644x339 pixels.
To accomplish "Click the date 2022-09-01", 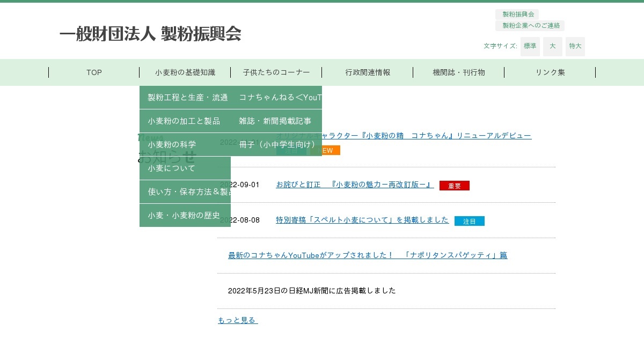I will click(x=239, y=185).
